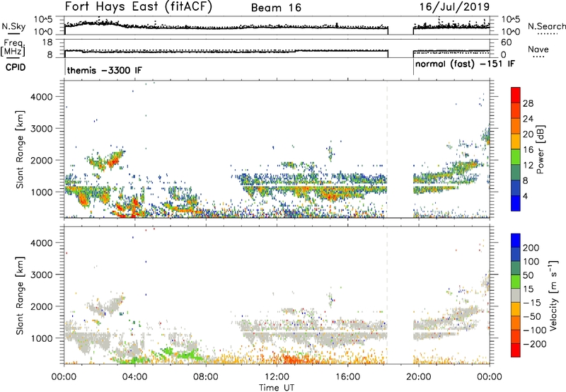The width and height of the screenshot is (566, 392).
Task: Click the '16:00' time tick label
Action: point(347,377)
